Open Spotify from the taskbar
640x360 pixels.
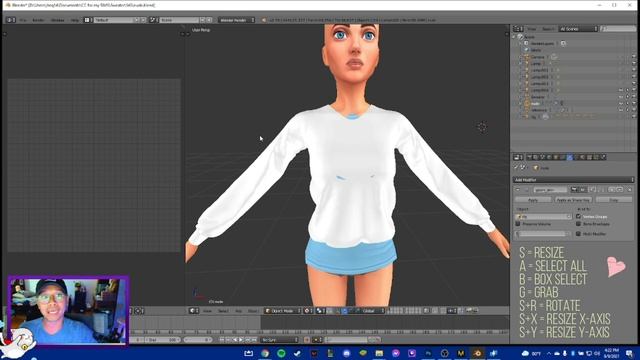[x=281, y=353]
